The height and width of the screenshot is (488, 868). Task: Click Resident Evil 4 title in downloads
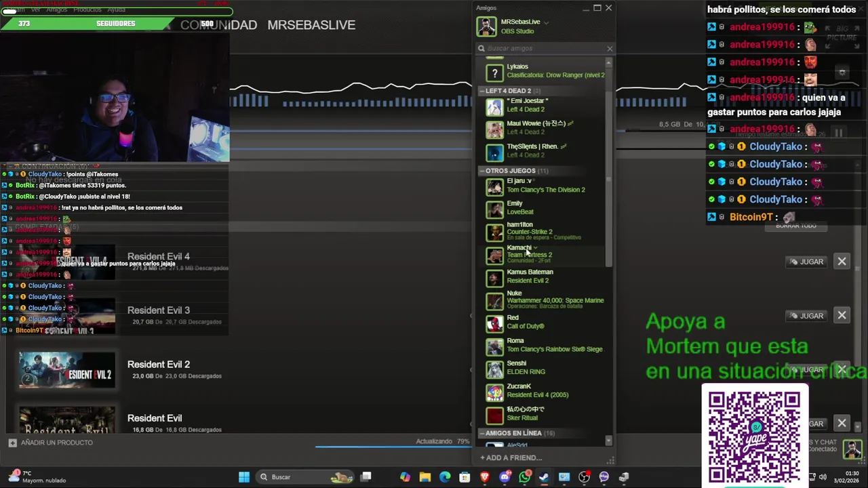click(x=159, y=256)
